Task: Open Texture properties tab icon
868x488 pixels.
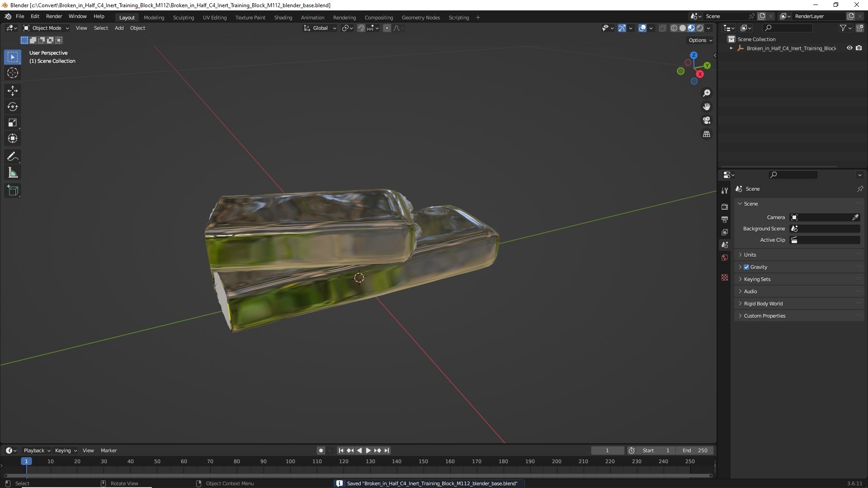Action: coord(725,277)
